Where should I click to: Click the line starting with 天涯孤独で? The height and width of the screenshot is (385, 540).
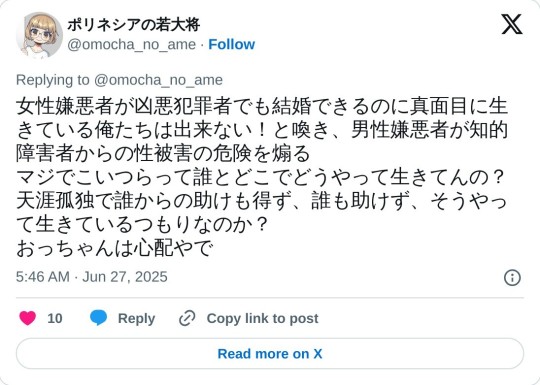pos(262,201)
